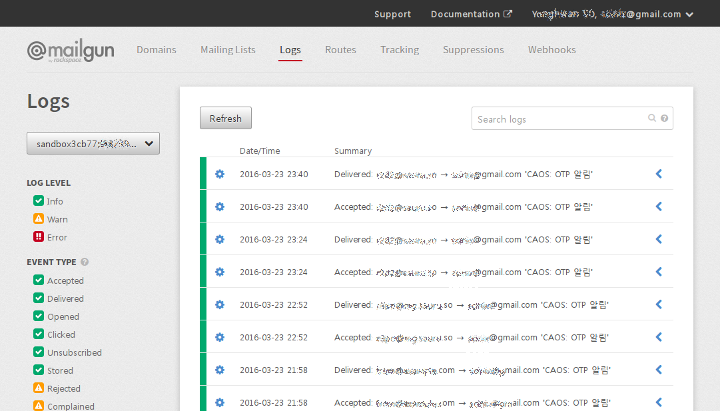Toggle the Error log level checkbox
Screen dimensions: 720x411
pyautogui.click(x=38, y=237)
